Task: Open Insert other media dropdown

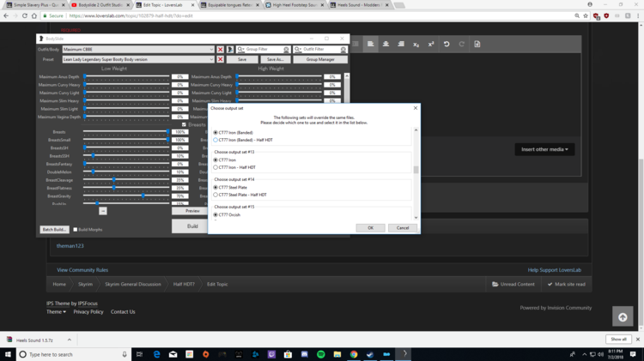Action: 544,149
